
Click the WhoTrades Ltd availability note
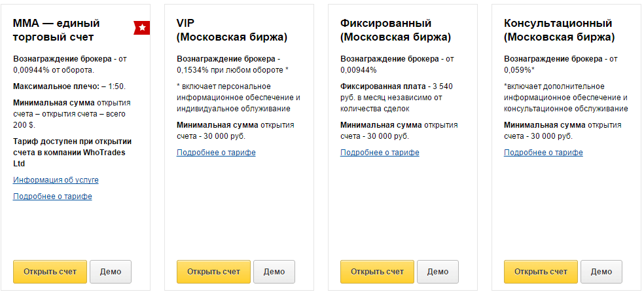coord(72,153)
